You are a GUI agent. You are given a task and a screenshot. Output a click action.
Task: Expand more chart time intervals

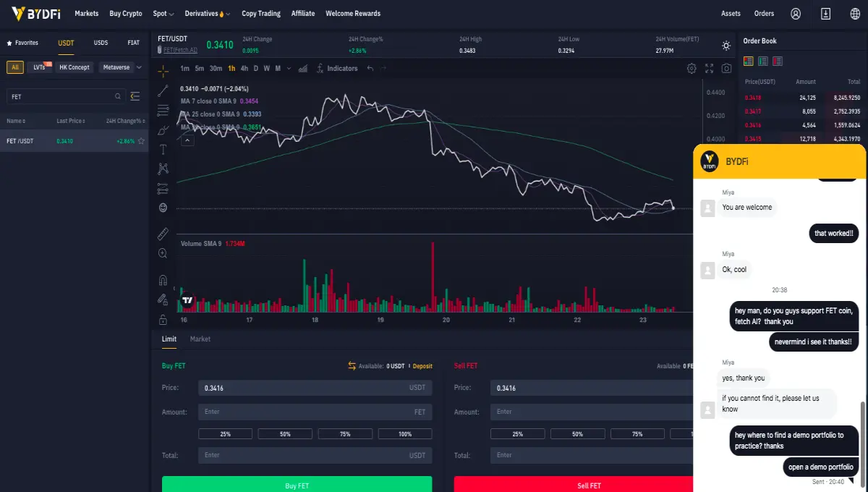coord(289,68)
